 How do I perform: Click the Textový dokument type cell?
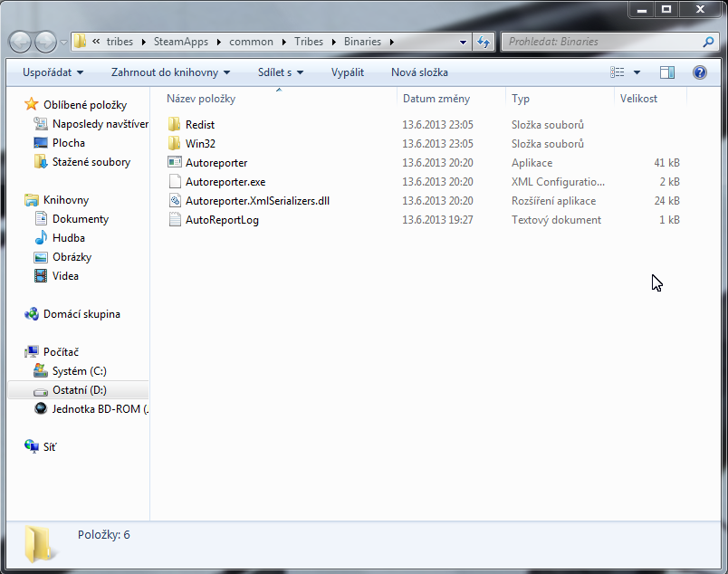(x=556, y=220)
